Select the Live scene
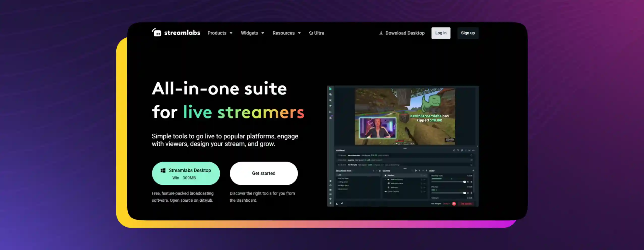 [x=358, y=175]
